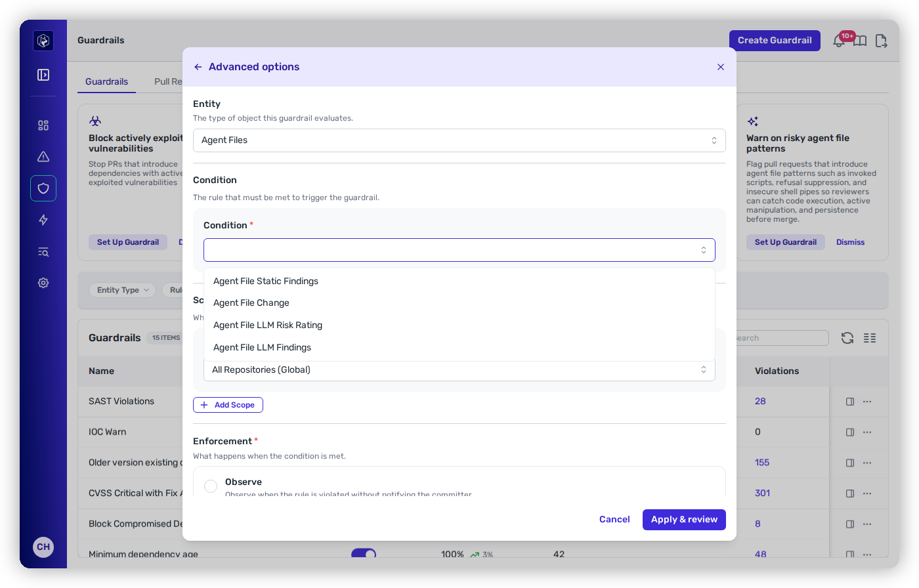Open the lightning bolt icon in sidebar

click(x=43, y=220)
